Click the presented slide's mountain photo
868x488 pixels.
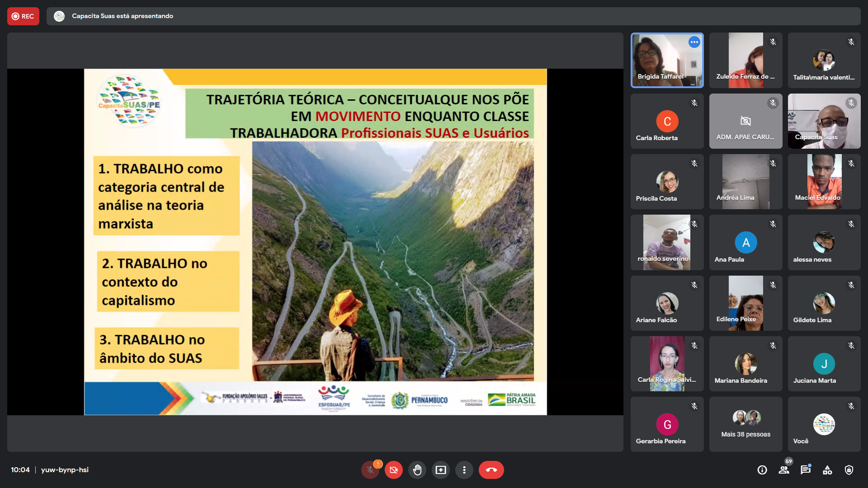(x=392, y=261)
